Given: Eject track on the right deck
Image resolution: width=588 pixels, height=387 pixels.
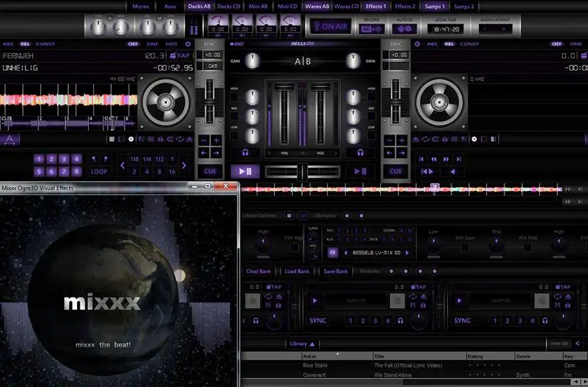Looking at the screenshot, I should click(416, 139).
